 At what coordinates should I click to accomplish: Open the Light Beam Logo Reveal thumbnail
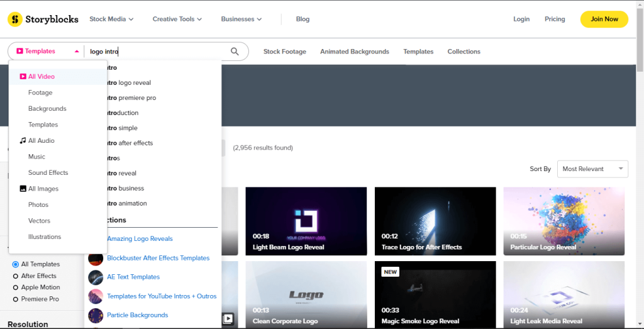click(x=306, y=221)
